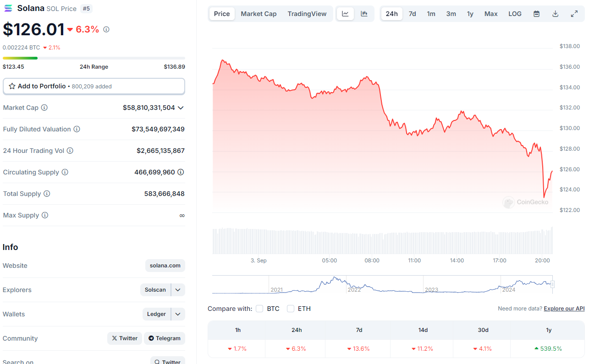Click the 2021 label in navigator chart
The image size is (589, 364).
point(277,290)
